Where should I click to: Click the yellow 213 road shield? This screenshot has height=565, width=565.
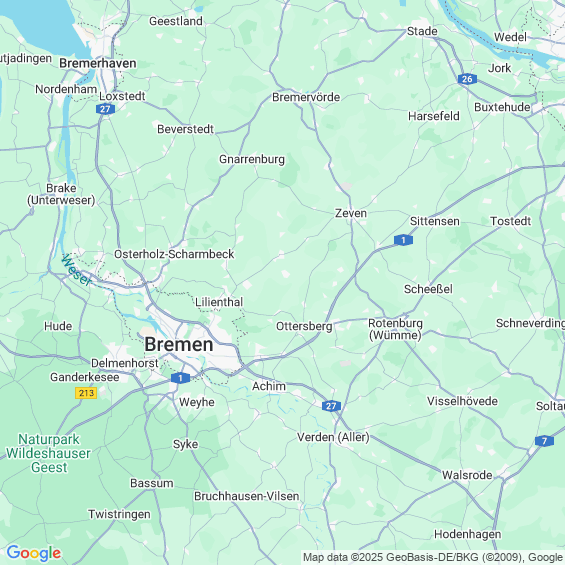point(86,393)
